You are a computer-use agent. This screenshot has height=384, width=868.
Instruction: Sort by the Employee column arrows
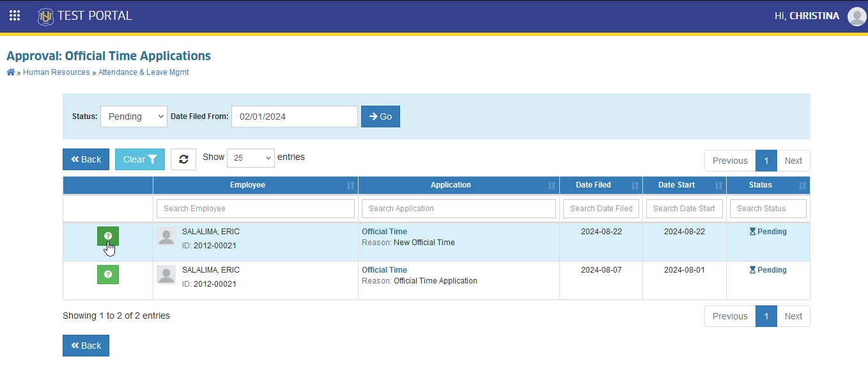point(350,186)
